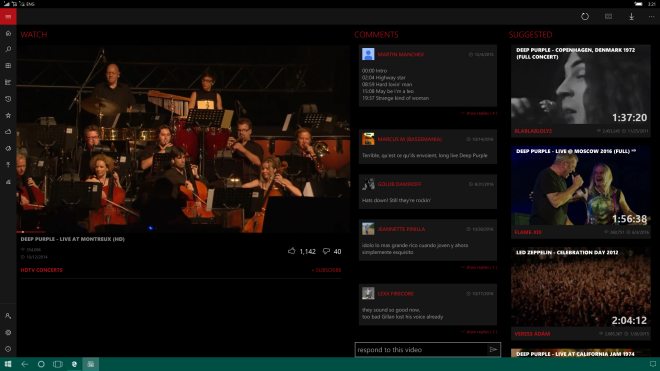Open the History clock sidebar icon
Image resolution: width=660 pixels, height=371 pixels.
tap(8, 99)
